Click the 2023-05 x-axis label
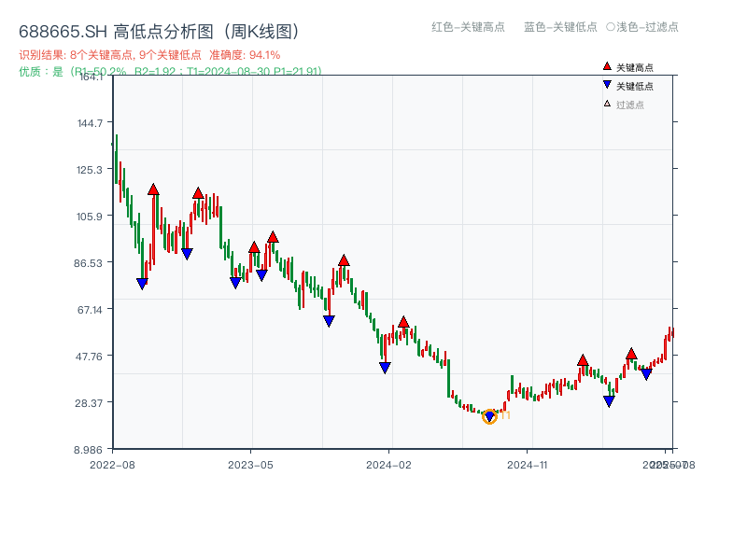This screenshot has width=747, height=560. pos(250,465)
